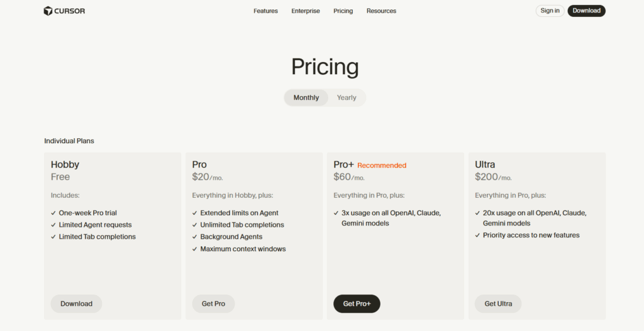Go to the Enterprise page

tap(306, 11)
